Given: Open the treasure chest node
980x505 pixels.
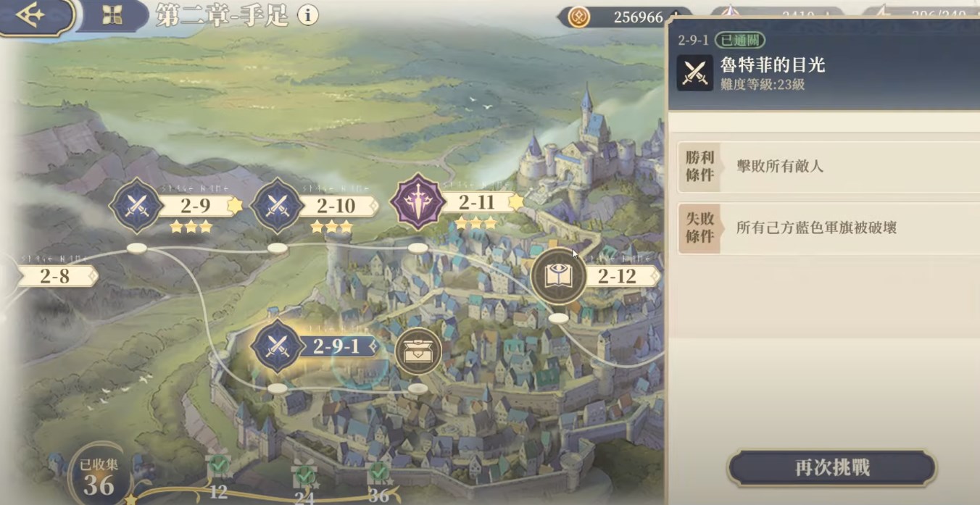Looking at the screenshot, I should (418, 351).
